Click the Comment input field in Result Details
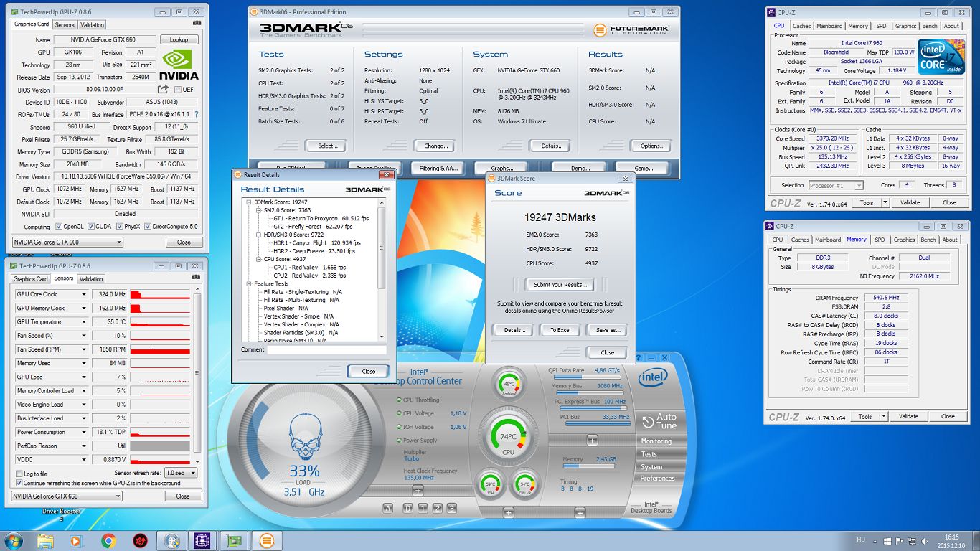Screen dimensions: 980x551 (326, 350)
